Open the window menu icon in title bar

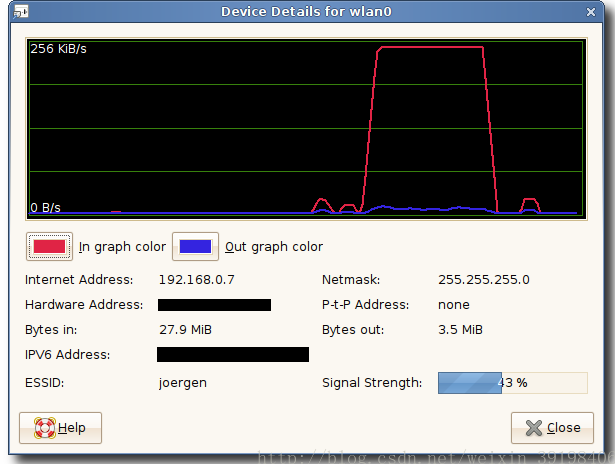coord(21,12)
